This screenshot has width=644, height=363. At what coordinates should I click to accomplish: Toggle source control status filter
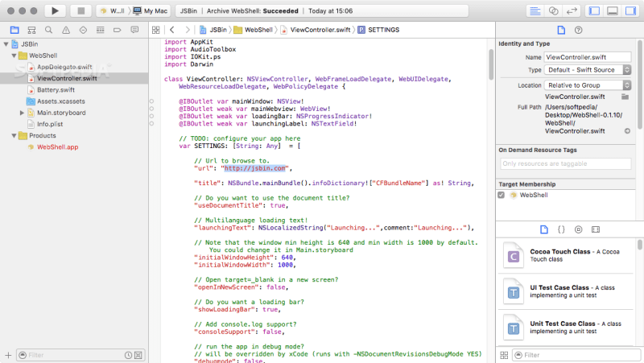138,355
